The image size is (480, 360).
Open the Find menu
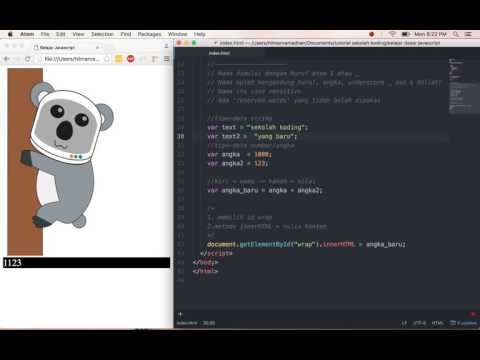pyautogui.click(x=126, y=34)
